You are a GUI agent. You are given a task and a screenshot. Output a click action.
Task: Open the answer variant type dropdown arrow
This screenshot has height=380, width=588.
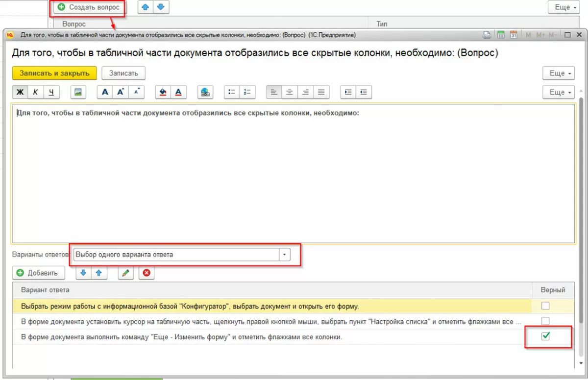click(285, 255)
